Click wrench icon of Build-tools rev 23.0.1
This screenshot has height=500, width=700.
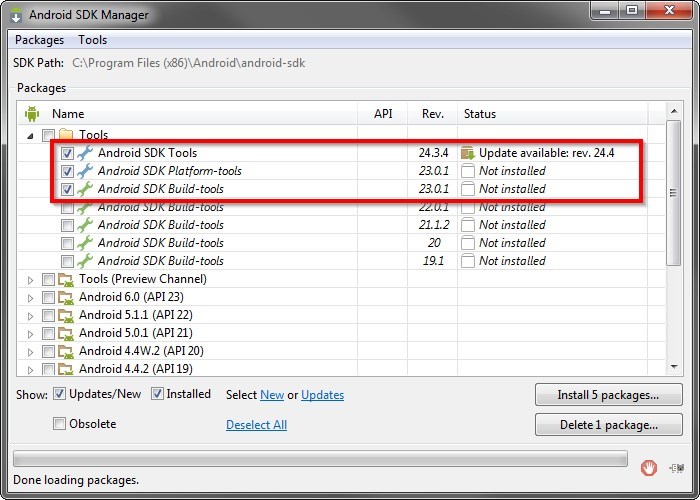tap(85, 189)
